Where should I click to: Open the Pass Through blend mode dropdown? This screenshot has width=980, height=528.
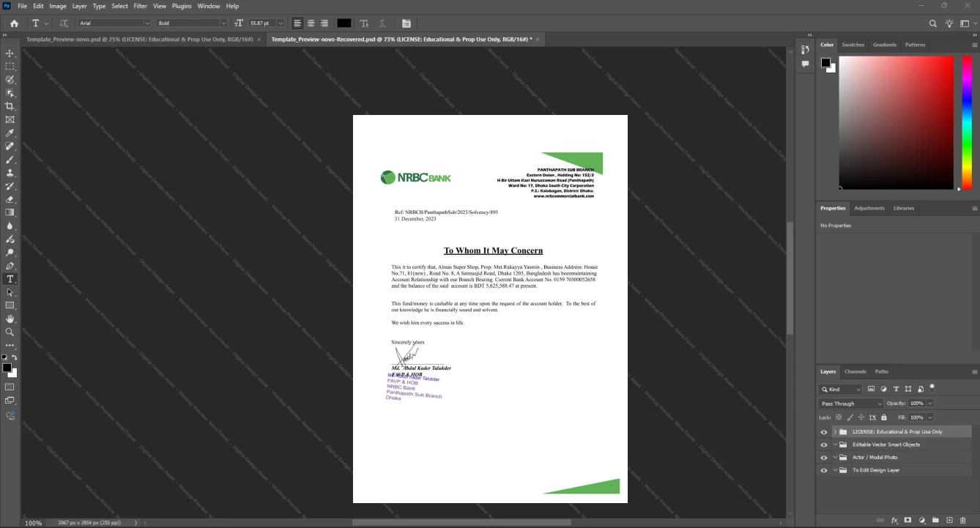pos(851,404)
